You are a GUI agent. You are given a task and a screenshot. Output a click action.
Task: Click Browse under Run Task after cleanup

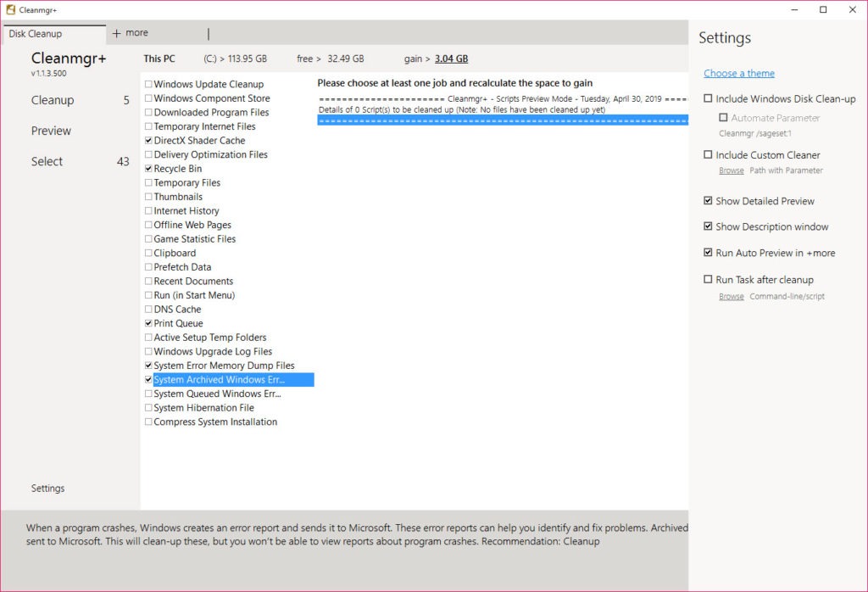pos(731,297)
